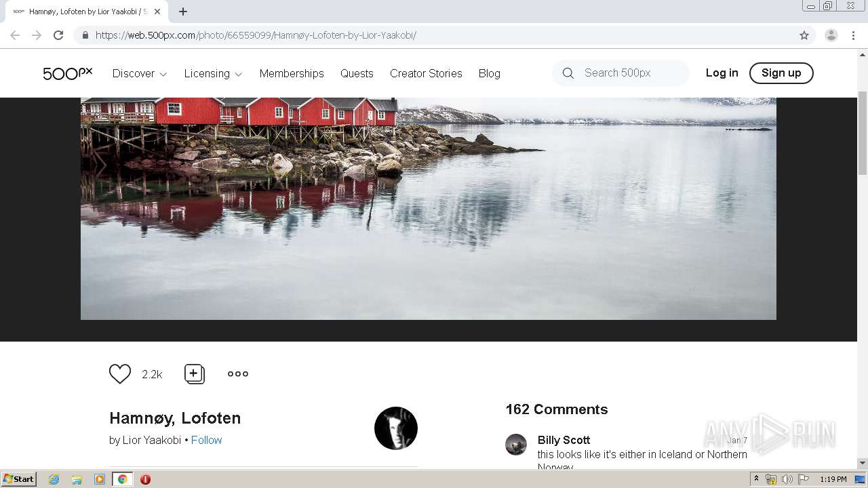
Task: Open Chrome three-dot menu
Action: (x=853, y=35)
